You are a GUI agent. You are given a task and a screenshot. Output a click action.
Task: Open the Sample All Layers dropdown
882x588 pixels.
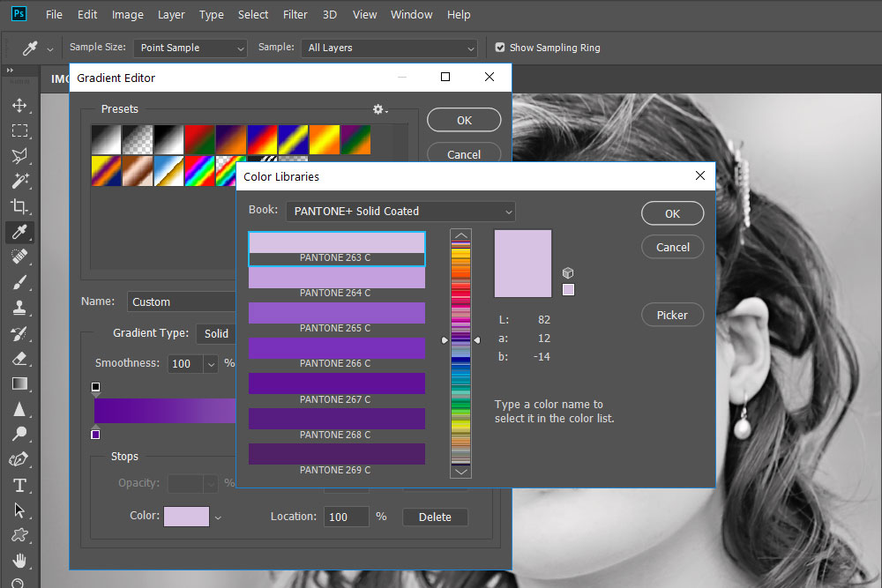click(389, 48)
